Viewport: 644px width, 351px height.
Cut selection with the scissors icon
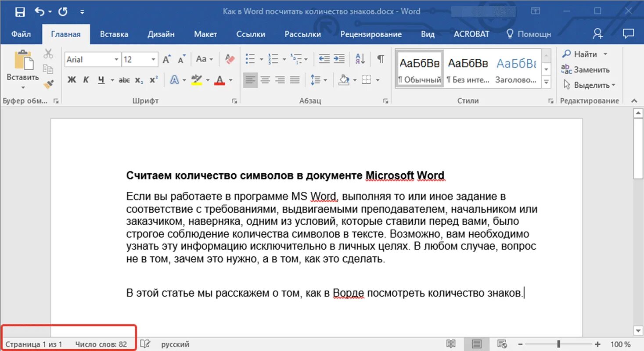(48, 54)
